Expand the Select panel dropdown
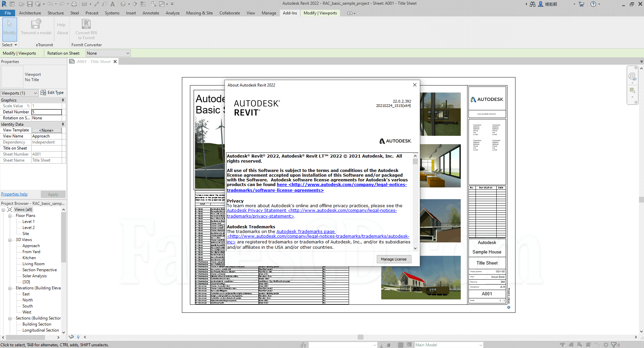 point(9,45)
